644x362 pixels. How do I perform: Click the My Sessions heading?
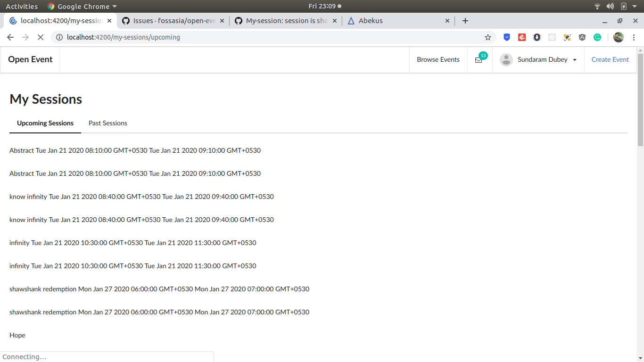click(46, 99)
